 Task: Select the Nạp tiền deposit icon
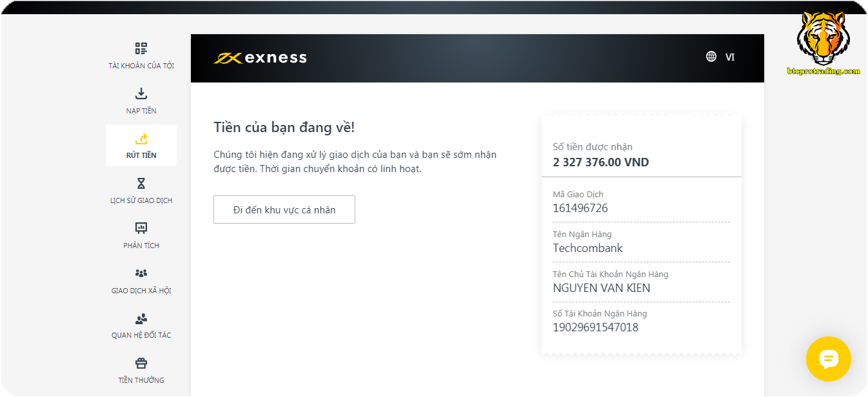tap(141, 93)
